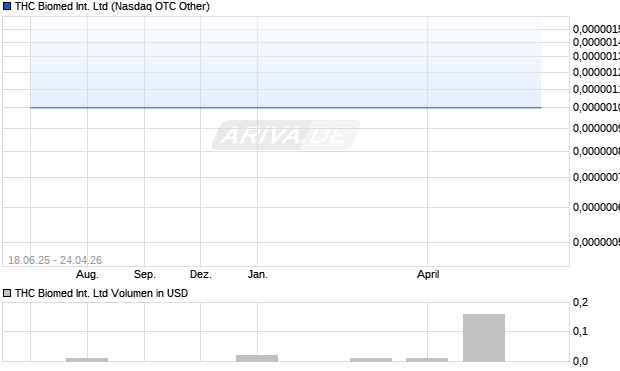Click the '0,1' volume axis value
Screen dimensions: 620x371
[580, 331]
